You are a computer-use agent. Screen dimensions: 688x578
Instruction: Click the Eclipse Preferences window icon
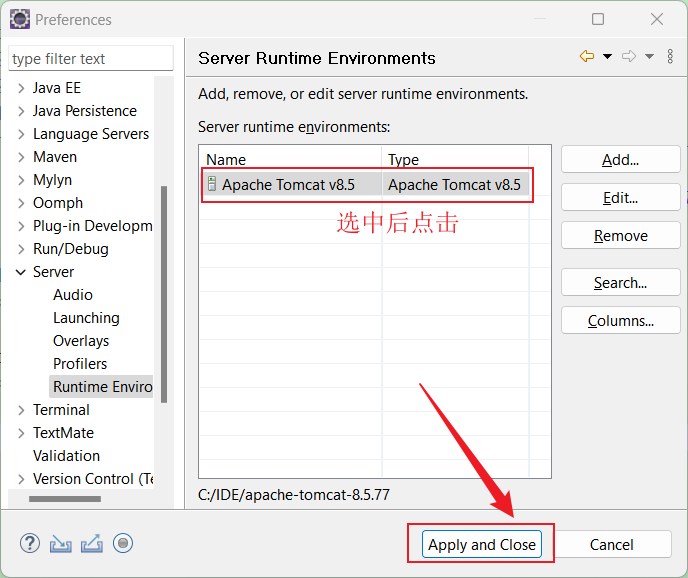[20, 19]
